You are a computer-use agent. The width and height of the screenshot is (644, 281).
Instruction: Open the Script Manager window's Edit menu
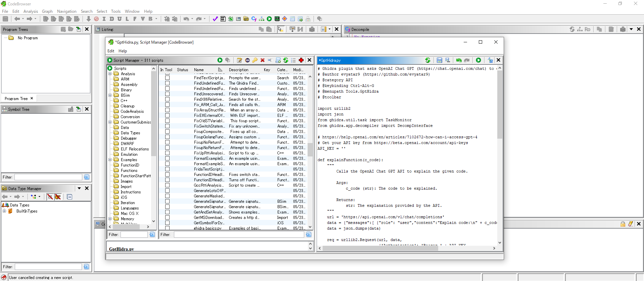coord(111,51)
